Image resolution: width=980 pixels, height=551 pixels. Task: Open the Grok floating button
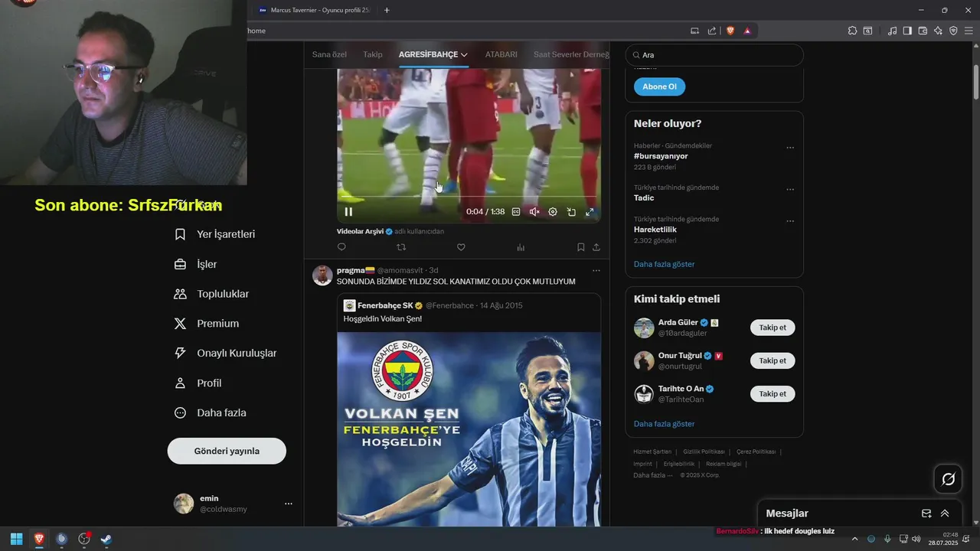[x=949, y=479]
